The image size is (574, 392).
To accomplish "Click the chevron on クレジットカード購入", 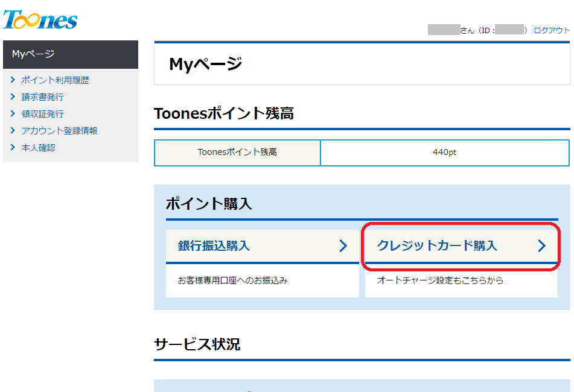I will 542,245.
